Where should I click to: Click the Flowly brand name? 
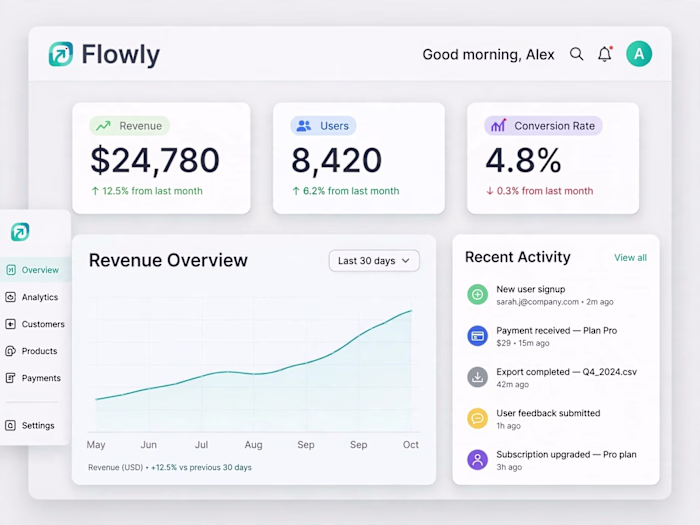[x=121, y=55]
